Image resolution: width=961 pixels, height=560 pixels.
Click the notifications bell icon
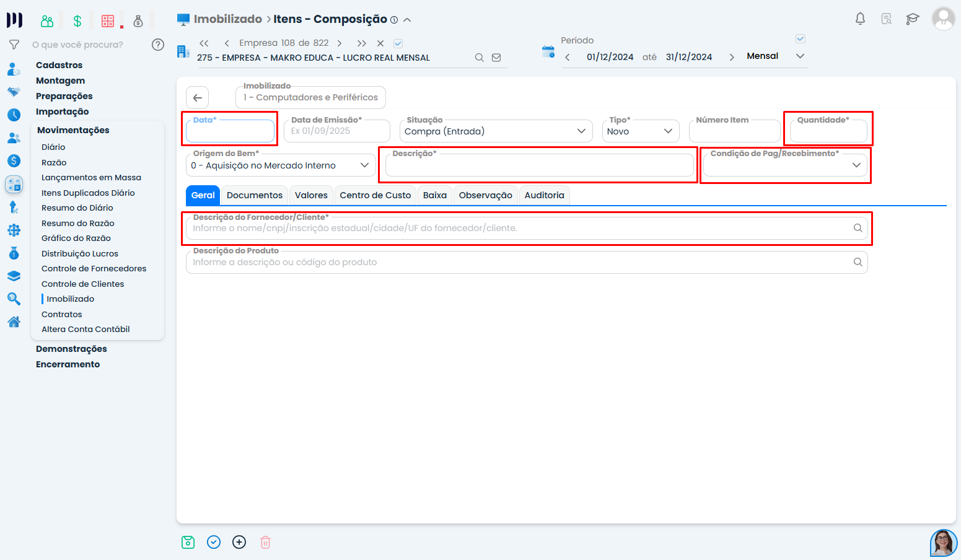[860, 19]
